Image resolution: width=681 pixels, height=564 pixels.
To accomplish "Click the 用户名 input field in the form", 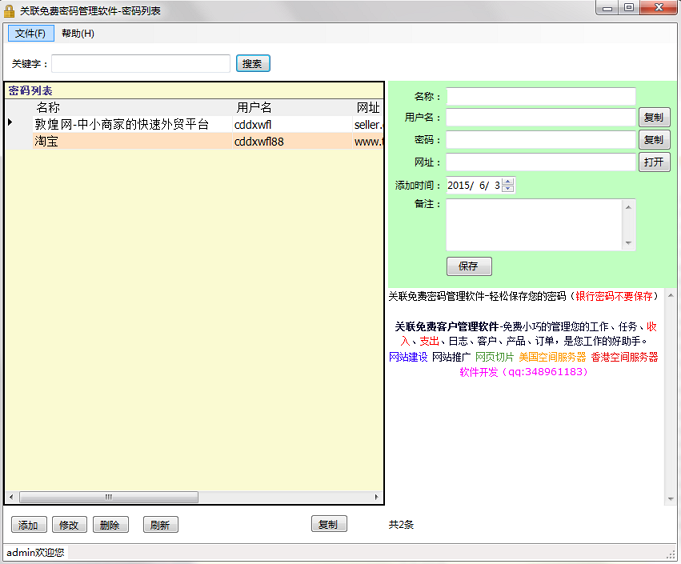I will tap(541, 118).
